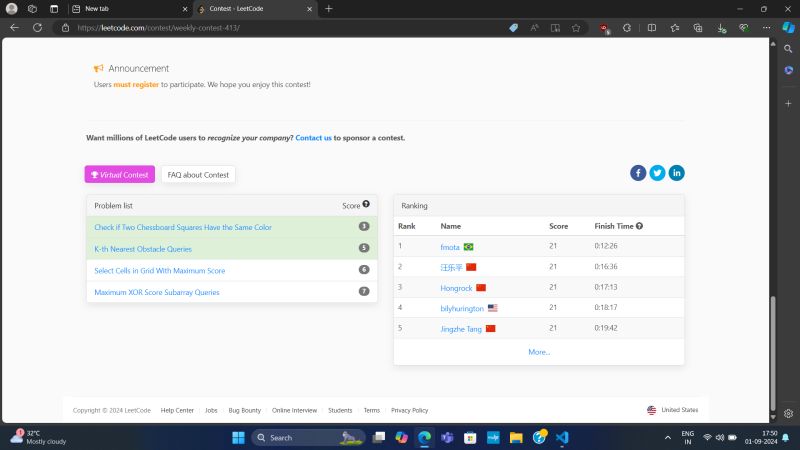Open Privacy Policy footer link
Image resolution: width=800 pixels, height=450 pixels.
click(410, 410)
